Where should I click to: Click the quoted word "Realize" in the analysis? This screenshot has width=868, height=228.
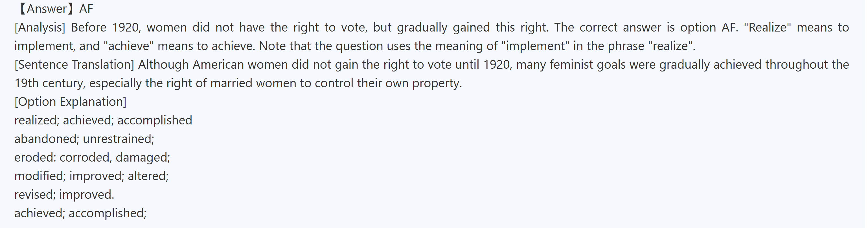tap(767, 27)
